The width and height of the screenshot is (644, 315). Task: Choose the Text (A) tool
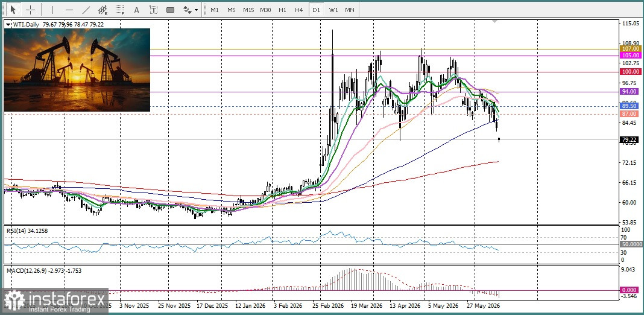pos(137,10)
